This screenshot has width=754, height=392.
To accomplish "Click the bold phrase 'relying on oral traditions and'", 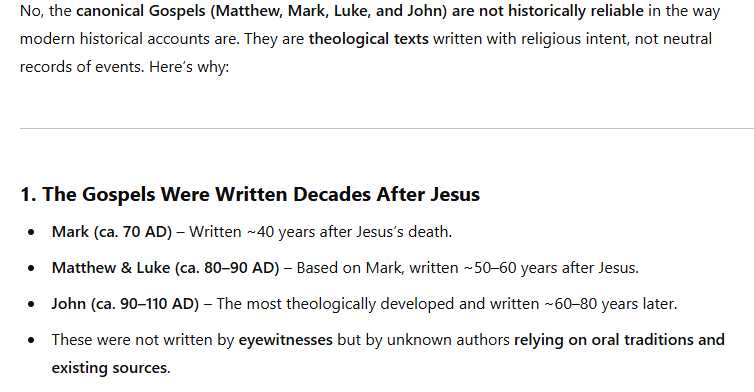I will click(x=619, y=340).
